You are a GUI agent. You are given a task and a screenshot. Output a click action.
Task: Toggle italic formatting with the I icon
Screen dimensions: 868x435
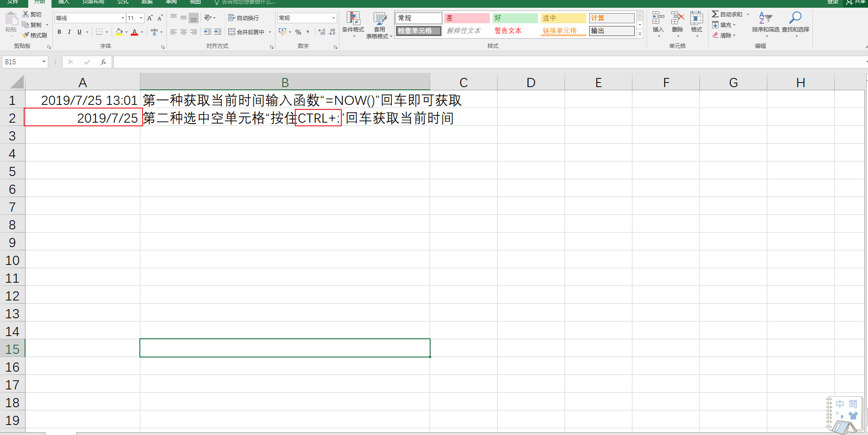(69, 32)
